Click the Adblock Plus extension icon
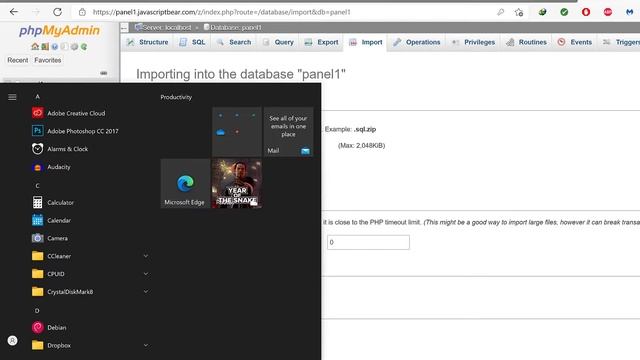Image resolution: width=640 pixels, height=360 pixels. pyautogui.click(x=608, y=12)
